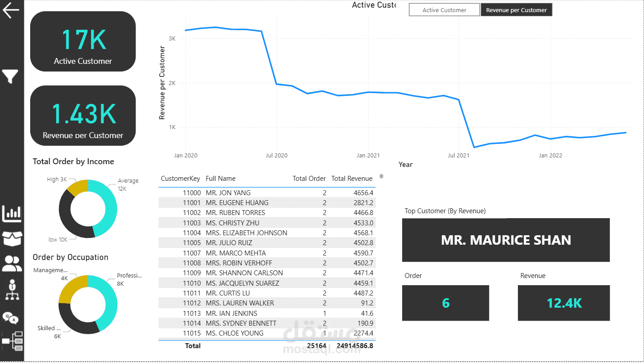The height and width of the screenshot is (363, 644).
Task: Click the back arrow icon
Action: [x=11, y=10]
